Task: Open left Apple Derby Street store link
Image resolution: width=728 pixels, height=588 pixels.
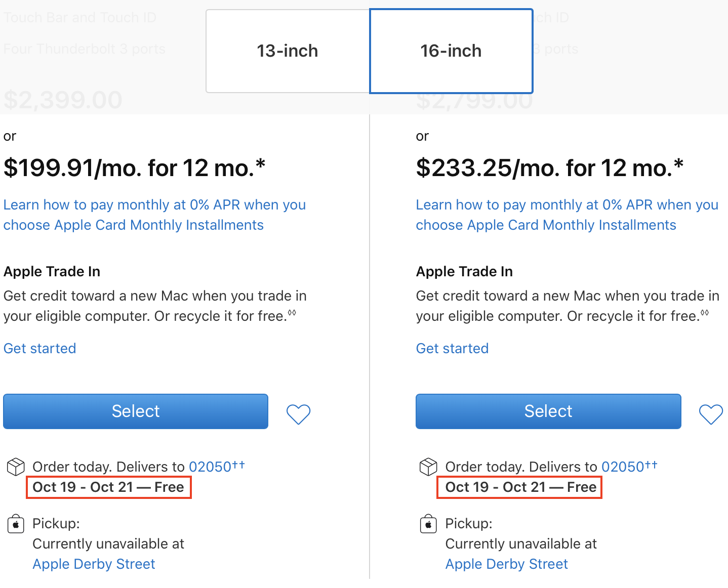Action: (x=94, y=564)
